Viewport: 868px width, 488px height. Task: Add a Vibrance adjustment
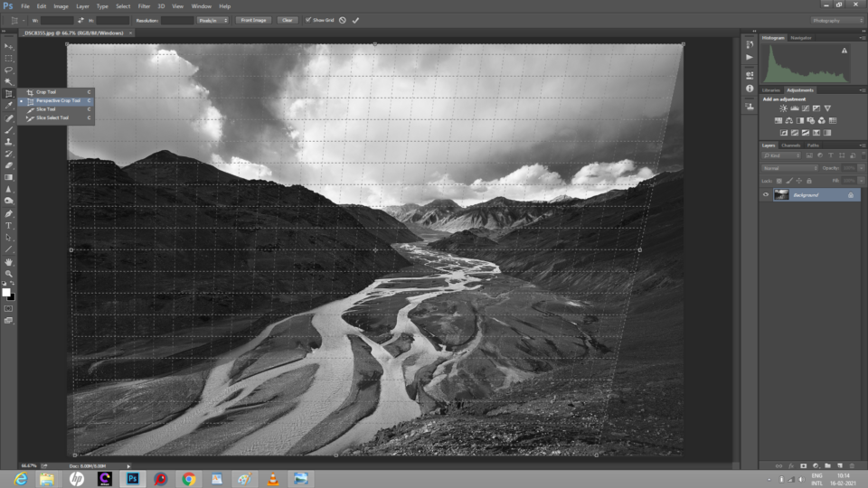click(x=827, y=108)
